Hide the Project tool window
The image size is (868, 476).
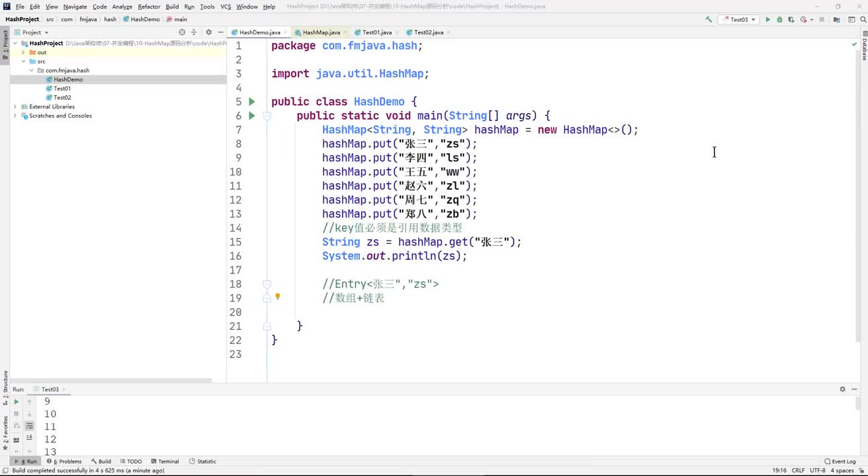click(220, 32)
